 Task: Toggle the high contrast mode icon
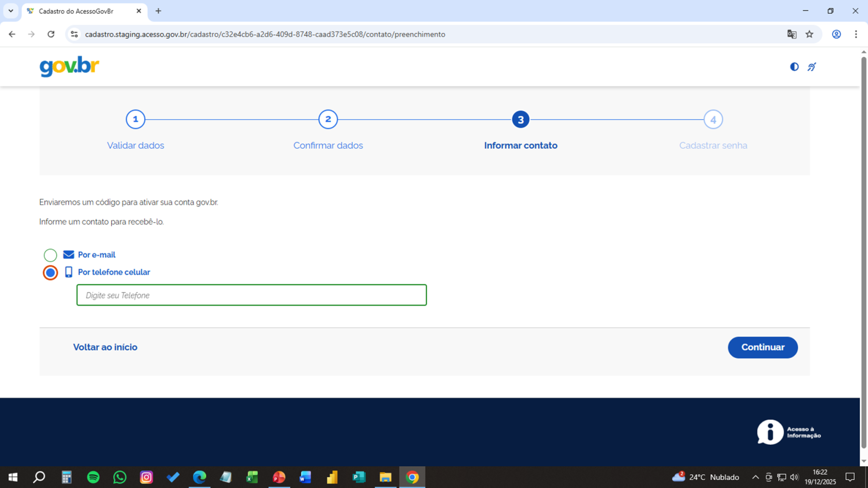tap(794, 67)
